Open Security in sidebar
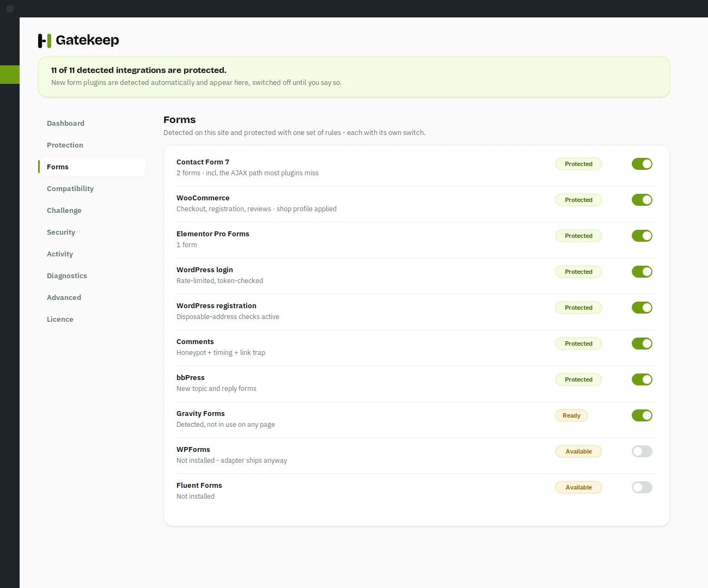Screen dimensions: 708x588 point(91,232)
